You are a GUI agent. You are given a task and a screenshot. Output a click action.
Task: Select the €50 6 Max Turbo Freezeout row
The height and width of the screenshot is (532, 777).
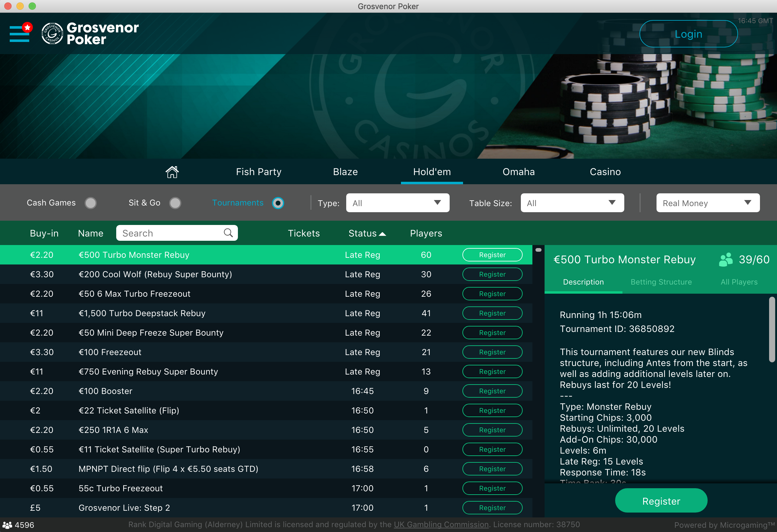coord(266,294)
